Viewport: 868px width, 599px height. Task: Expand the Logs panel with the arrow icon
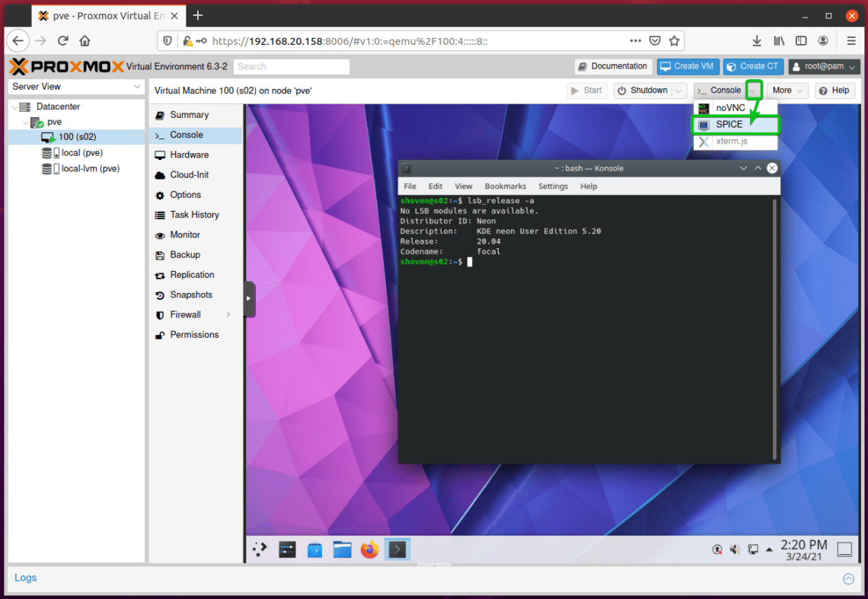pos(848,578)
